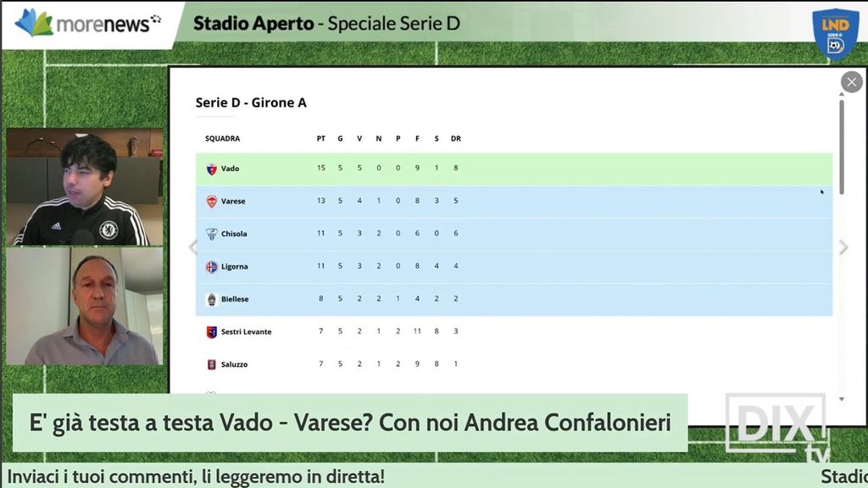Click the Chisola team crest icon
This screenshot has width=868, height=488.
[212, 234]
